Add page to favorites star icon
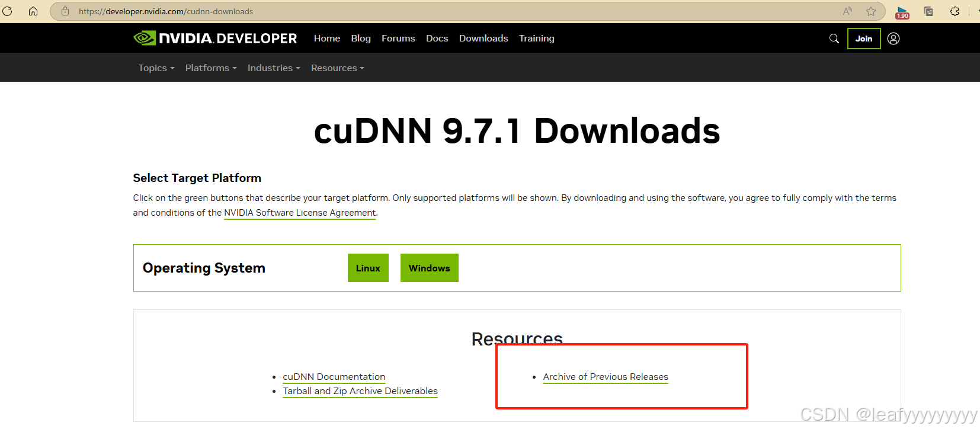Viewport: 980px width, 432px height. pos(871,11)
